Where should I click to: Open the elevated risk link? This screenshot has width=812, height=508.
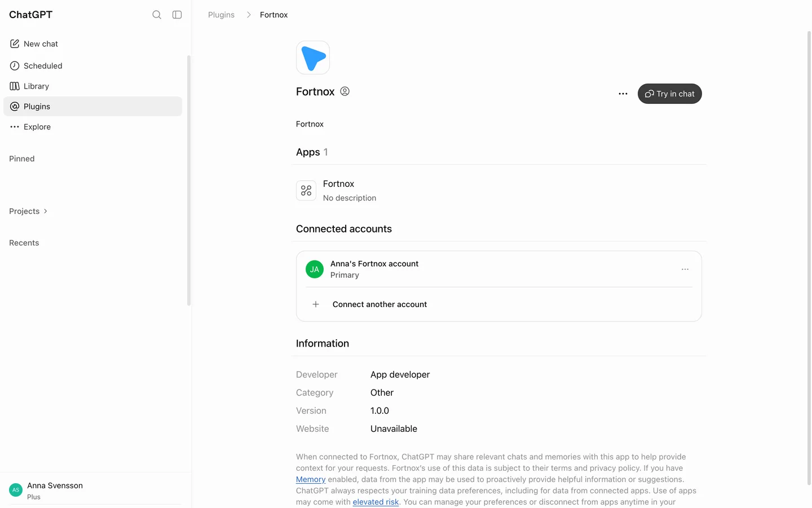coord(376,502)
